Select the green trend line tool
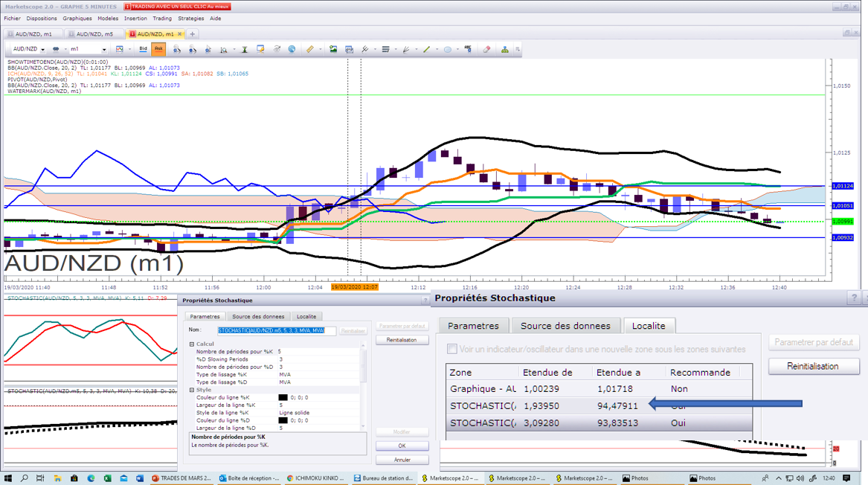The image size is (868, 485). point(426,49)
